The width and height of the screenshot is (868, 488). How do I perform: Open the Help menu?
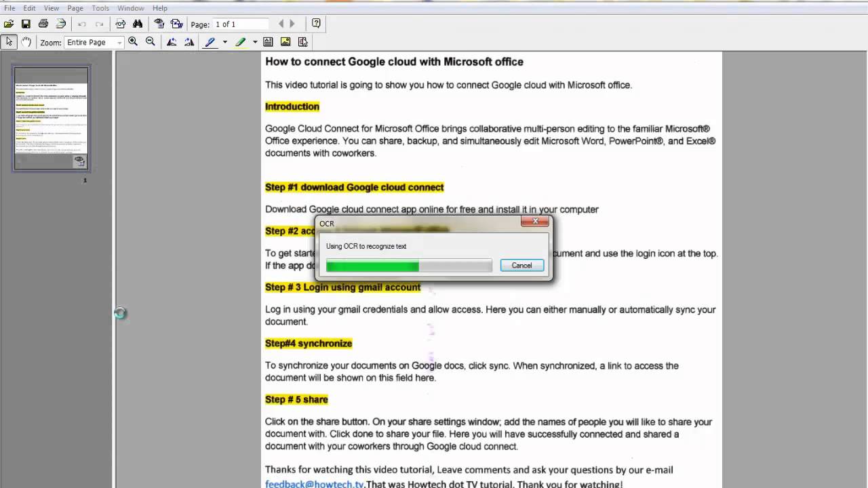point(160,8)
